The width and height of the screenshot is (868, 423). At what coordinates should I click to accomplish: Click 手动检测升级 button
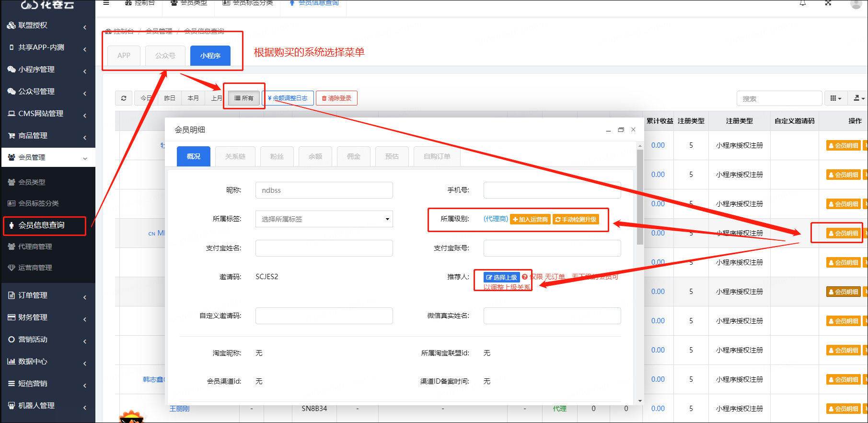tap(576, 220)
